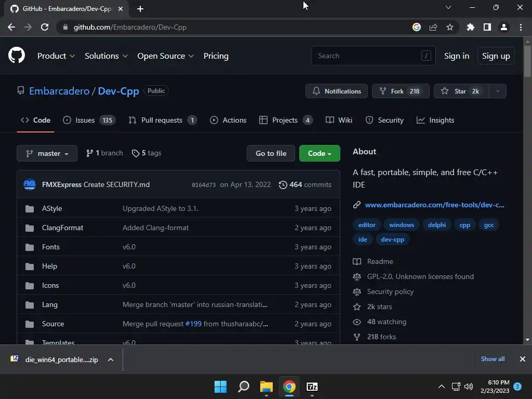Click the volume speaker icon in system tray

pyautogui.click(x=469, y=387)
